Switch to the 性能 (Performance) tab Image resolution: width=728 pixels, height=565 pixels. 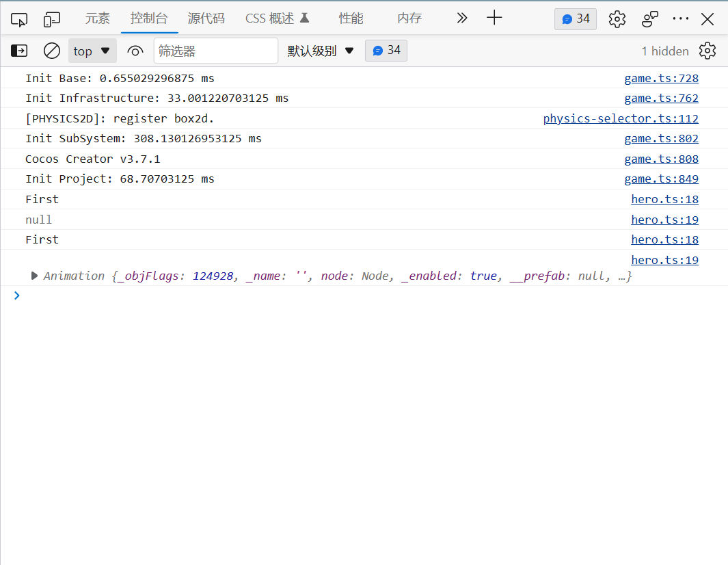pyautogui.click(x=351, y=18)
